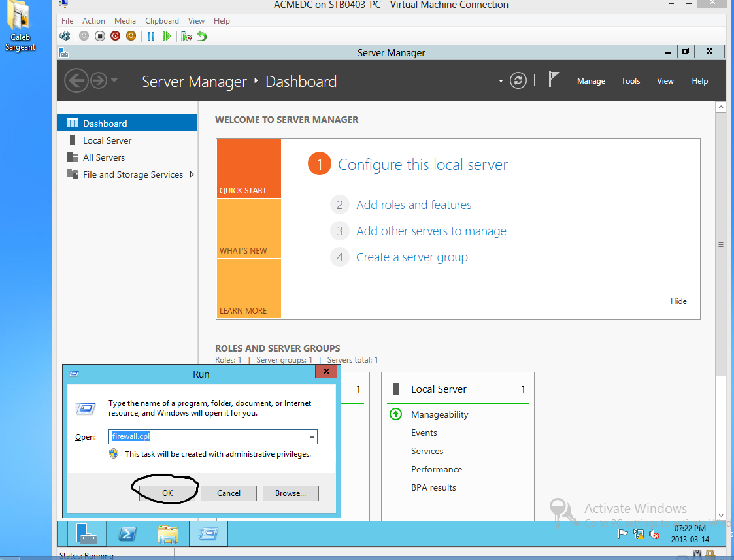
Task: Open the Tools menu in Server Manager
Action: coord(631,81)
